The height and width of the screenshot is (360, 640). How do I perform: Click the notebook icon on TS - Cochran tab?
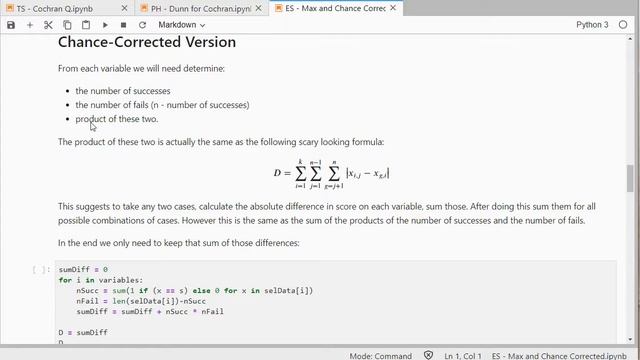[x=10, y=8]
